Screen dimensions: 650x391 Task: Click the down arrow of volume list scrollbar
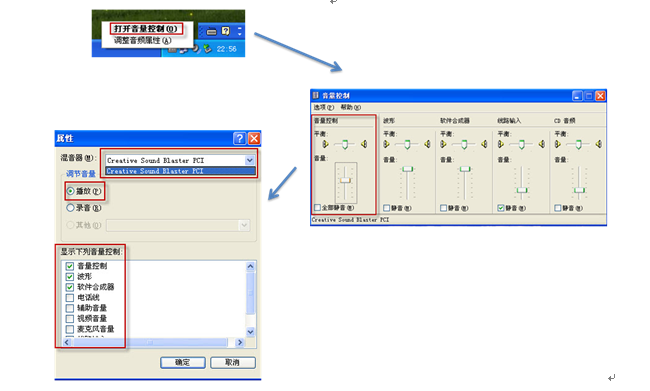[250, 332]
